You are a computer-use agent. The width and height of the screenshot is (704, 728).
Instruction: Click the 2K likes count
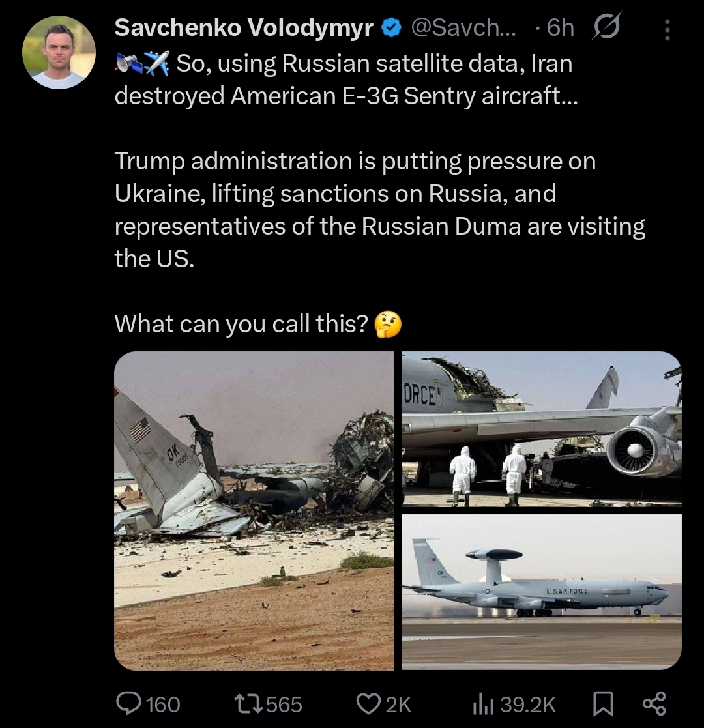[x=398, y=704]
